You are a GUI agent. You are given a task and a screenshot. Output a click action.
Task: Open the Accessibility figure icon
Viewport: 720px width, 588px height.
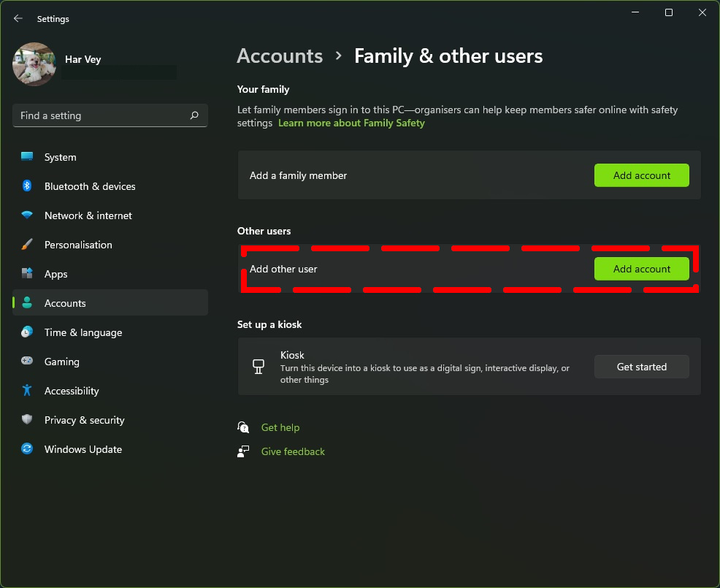[27, 391]
